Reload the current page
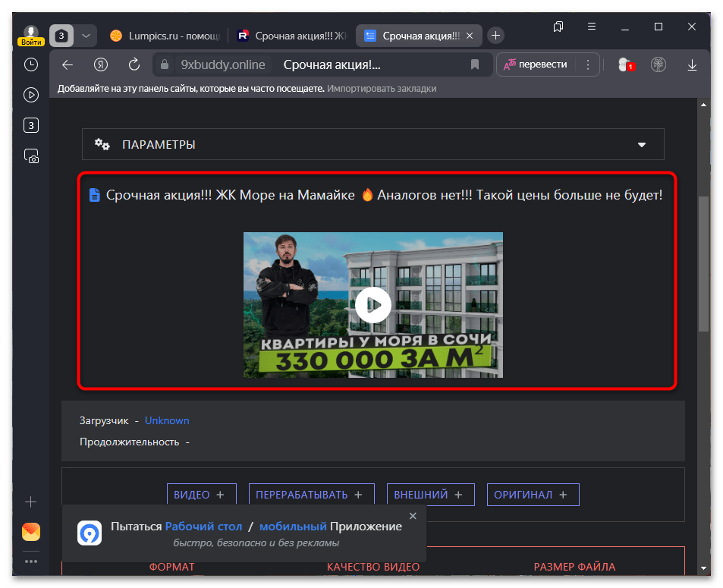Image resolution: width=723 pixels, height=588 pixels. 134,64
